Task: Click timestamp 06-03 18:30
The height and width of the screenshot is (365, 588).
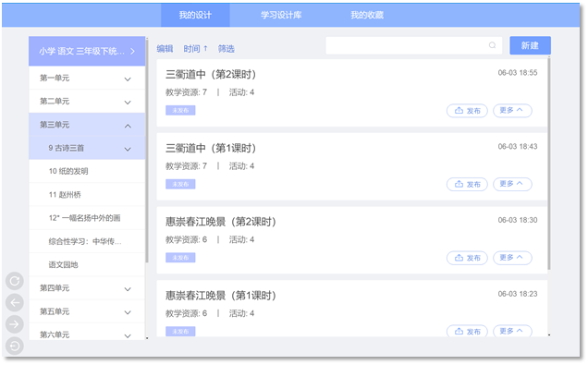Action: 518,220
